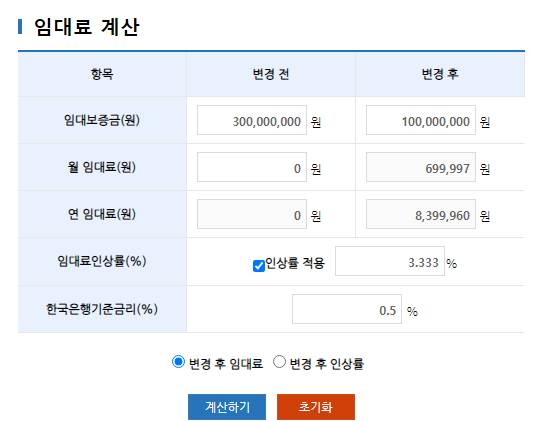The image size is (551, 421).
Task: Click the 월 임대료(원) row label
Action: tap(102, 167)
